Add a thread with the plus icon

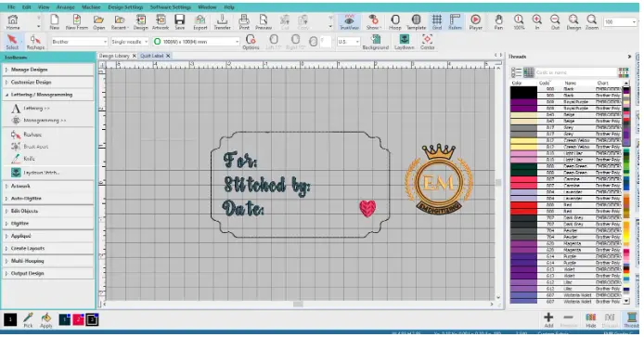pyautogui.click(x=548, y=319)
